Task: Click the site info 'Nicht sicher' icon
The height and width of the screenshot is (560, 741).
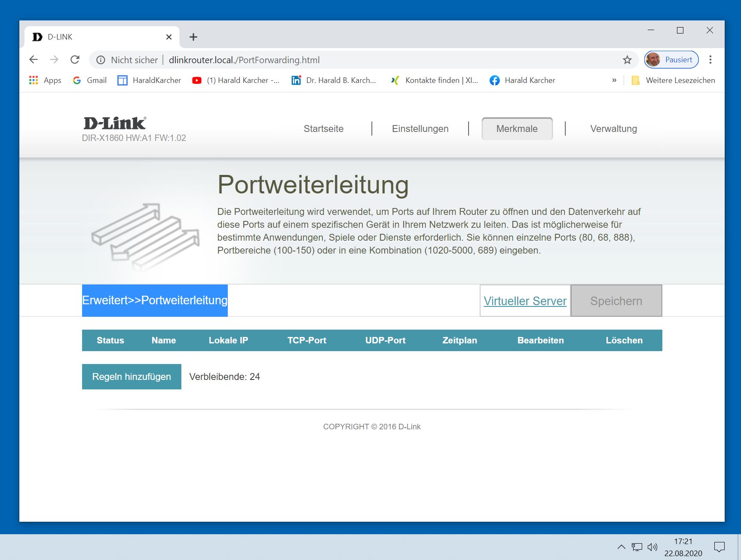Action: [101, 60]
